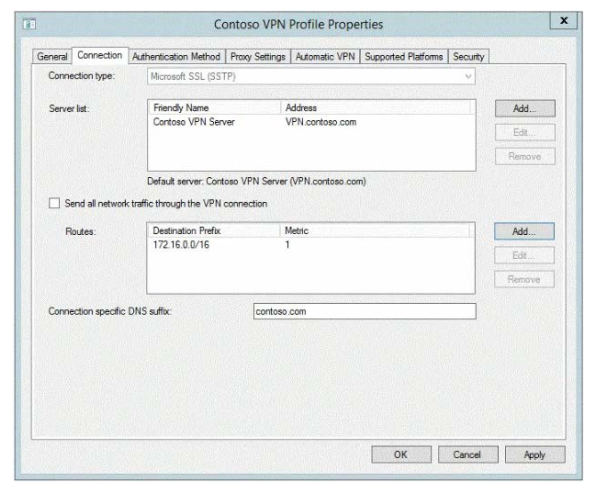Switch to the General tab

tap(52, 57)
